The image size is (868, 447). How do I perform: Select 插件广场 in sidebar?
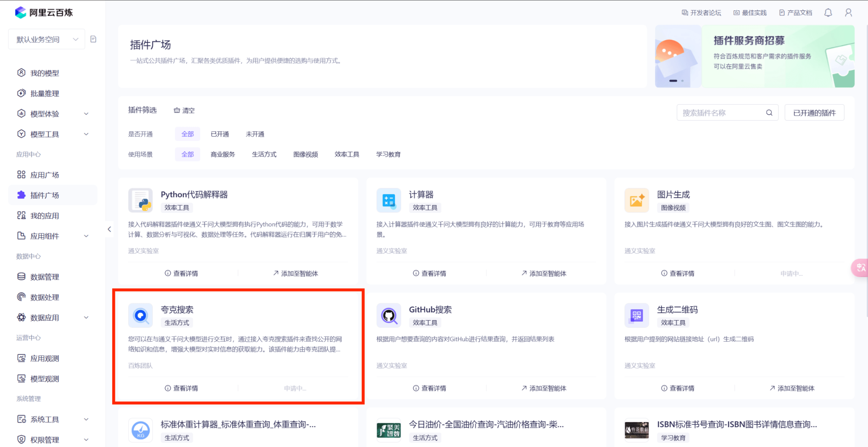(x=53, y=195)
